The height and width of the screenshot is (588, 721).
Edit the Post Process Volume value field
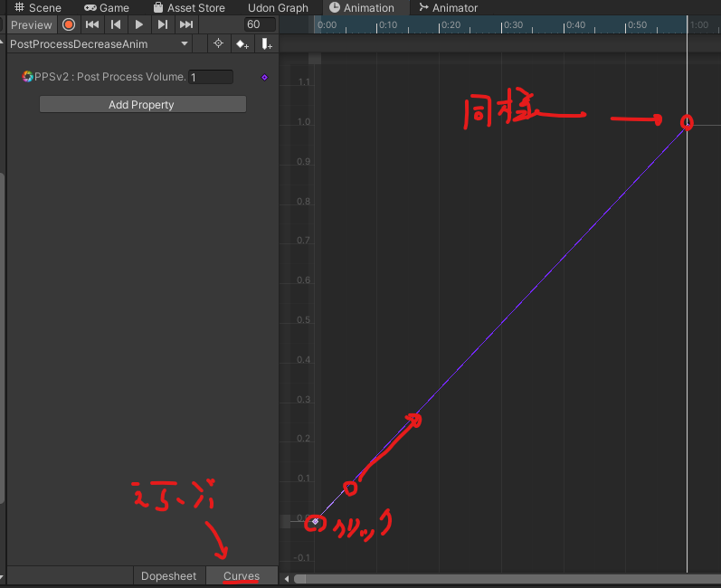coord(211,77)
